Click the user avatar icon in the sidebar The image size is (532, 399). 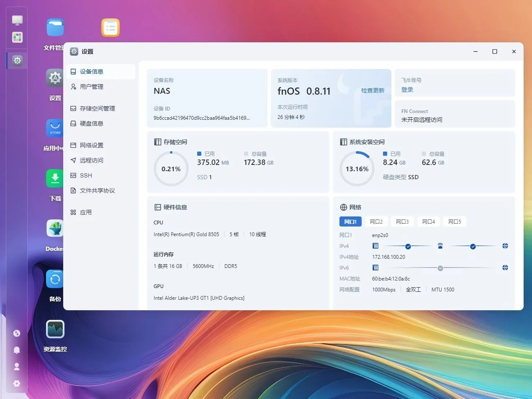click(17, 367)
